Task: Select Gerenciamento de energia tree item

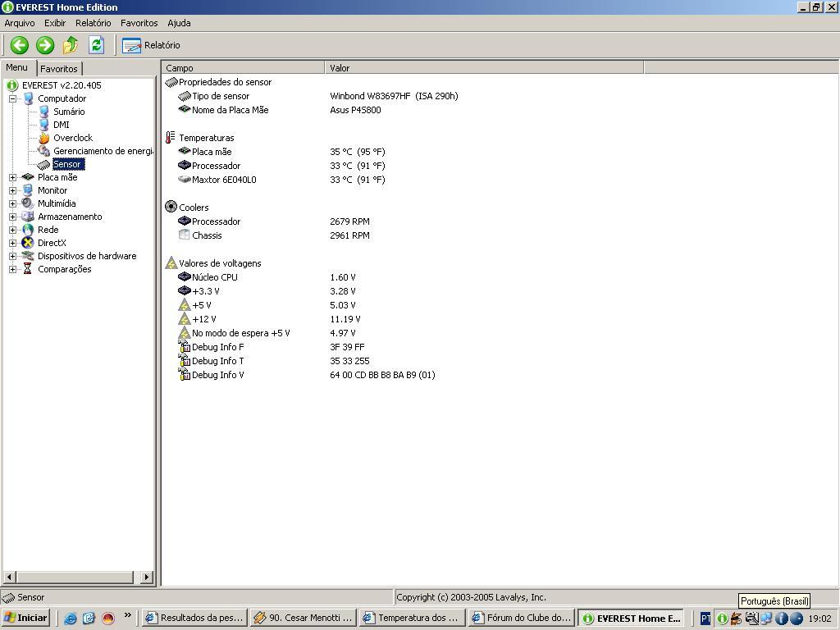Action: coord(103,151)
